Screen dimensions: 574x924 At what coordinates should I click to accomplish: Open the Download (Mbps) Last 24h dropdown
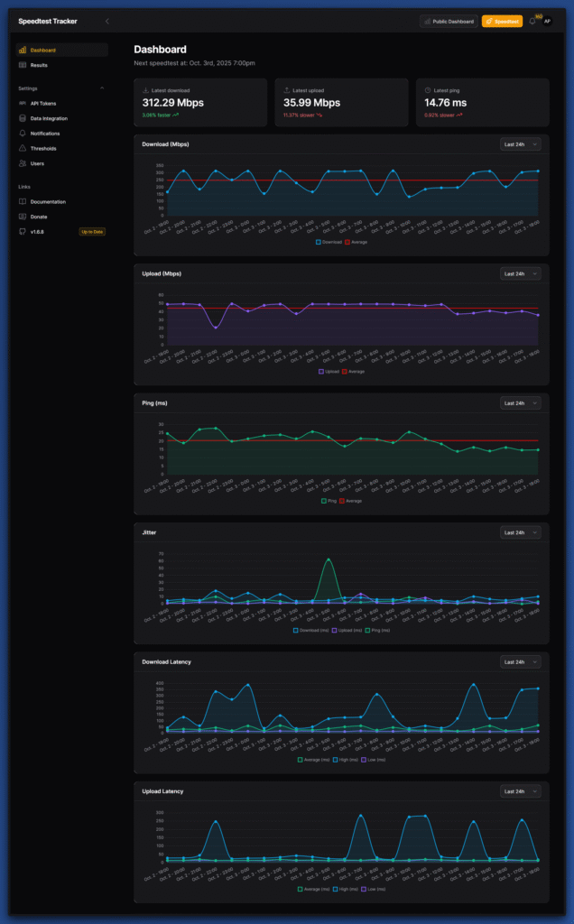click(521, 144)
